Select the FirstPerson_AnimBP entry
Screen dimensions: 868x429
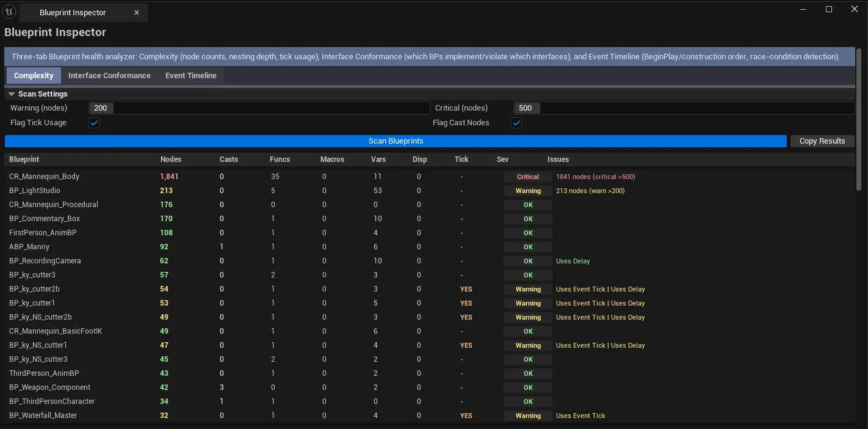click(430, 233)
